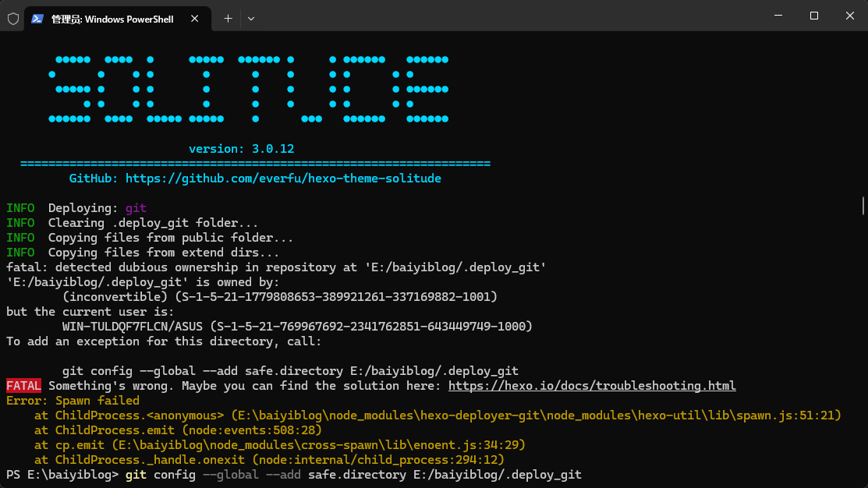Viewport: 868px width, 488px height.
Task: Click the indented suggested git config command
Action: 290,371
